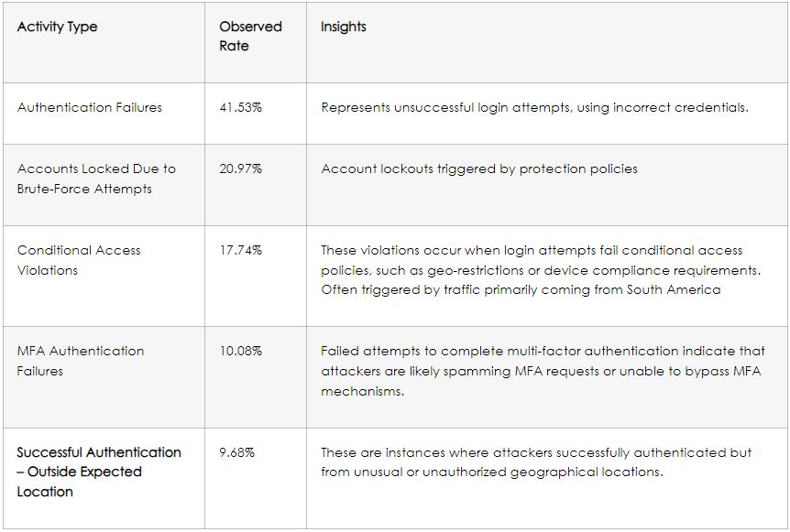Image resolution: width=790 pixels, height=532 pixels.
Task: Select the MFA Authentication Failures label
Action: [81, 361]
